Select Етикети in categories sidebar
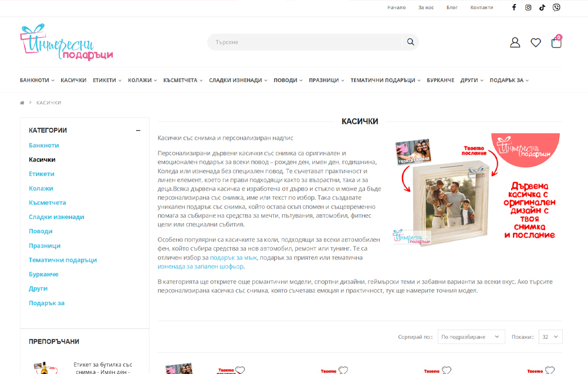Screen dimensions: 588x374 point(42,174)
